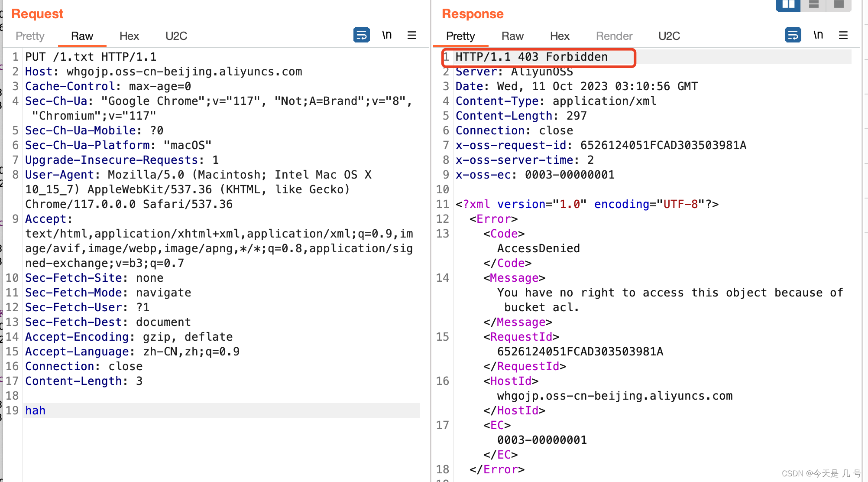Click the Sec-Ch-Ua-Mobile: ?0 header
868x482 pixels.
(94, 130)
